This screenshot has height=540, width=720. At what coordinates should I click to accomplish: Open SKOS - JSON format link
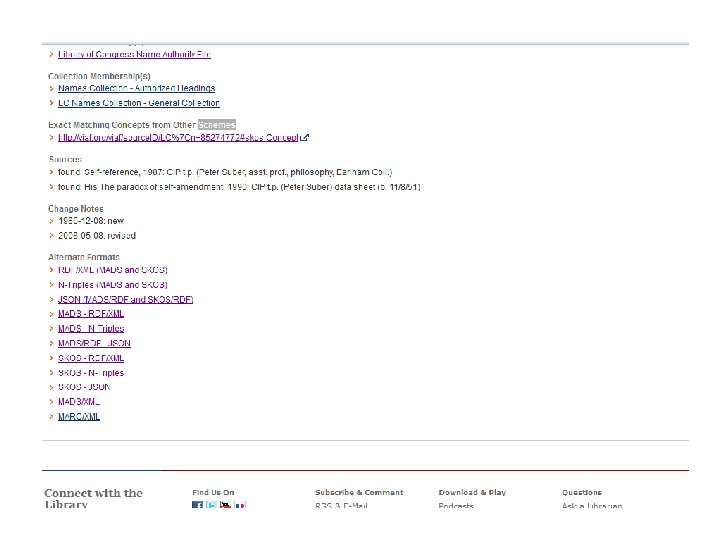pos(84,387)
